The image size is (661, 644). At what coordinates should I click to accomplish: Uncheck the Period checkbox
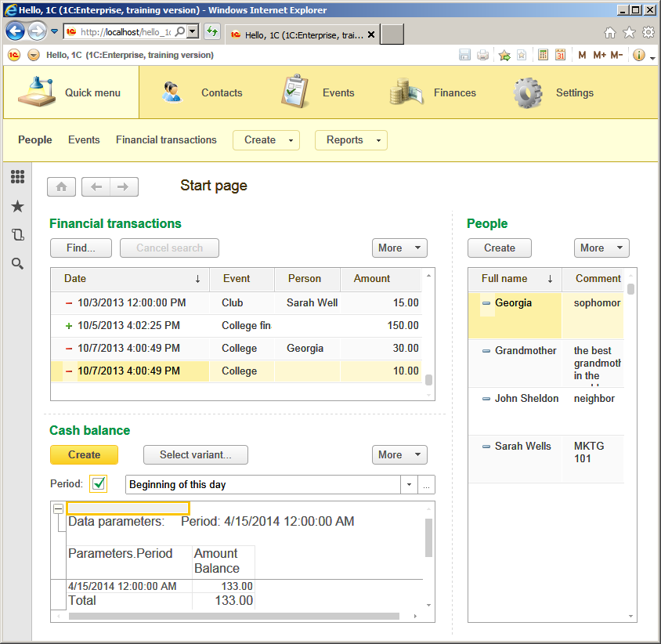point(99,484)
